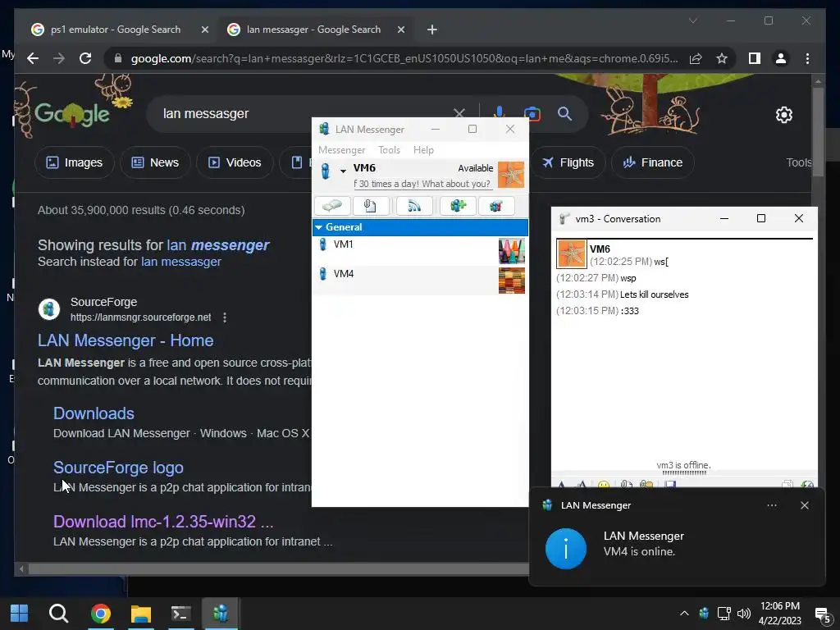Viewport: 840px width, 630px height.
Task: Click the Google search magnifier button
Action: (564, 113)
